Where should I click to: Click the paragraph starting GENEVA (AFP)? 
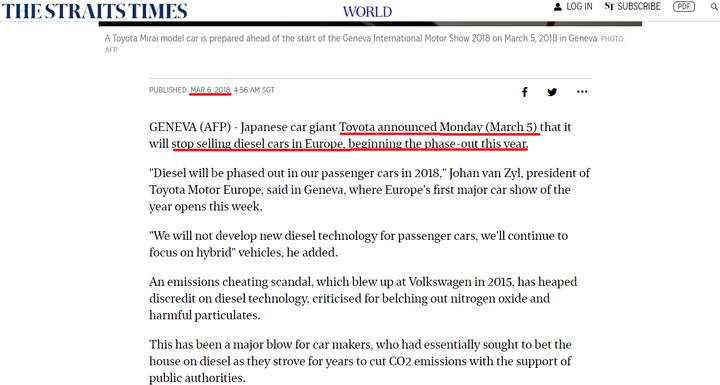pyautogui.click(x=360, y=135)
